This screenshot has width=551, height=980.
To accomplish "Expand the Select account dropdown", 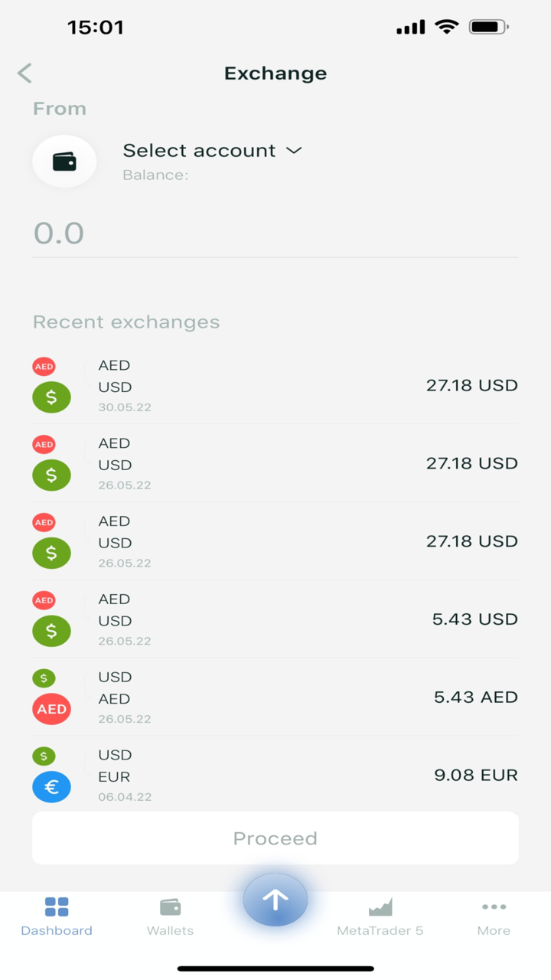I will coord(199,151).
